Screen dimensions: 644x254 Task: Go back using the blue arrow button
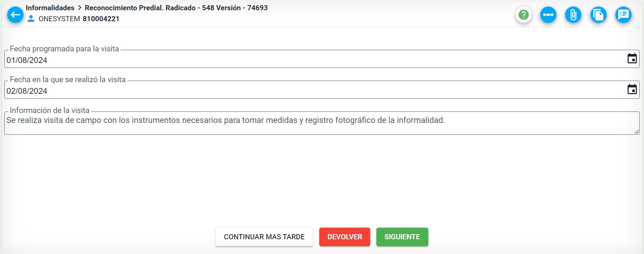pos(15,15)
